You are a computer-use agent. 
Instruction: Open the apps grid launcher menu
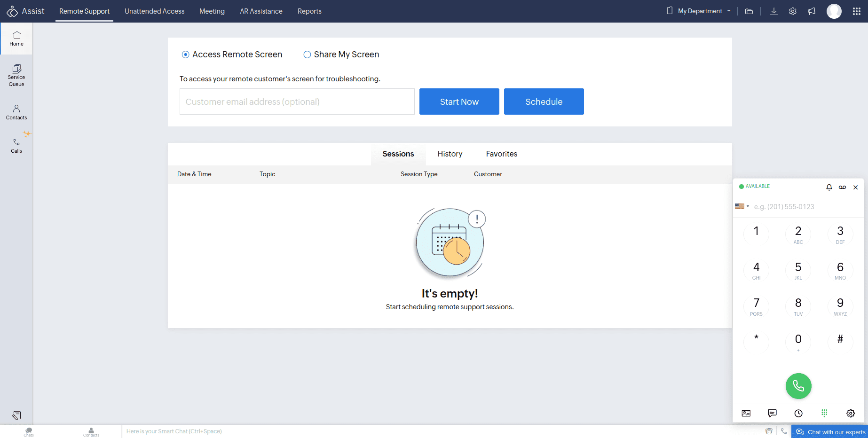pos(856,11)
